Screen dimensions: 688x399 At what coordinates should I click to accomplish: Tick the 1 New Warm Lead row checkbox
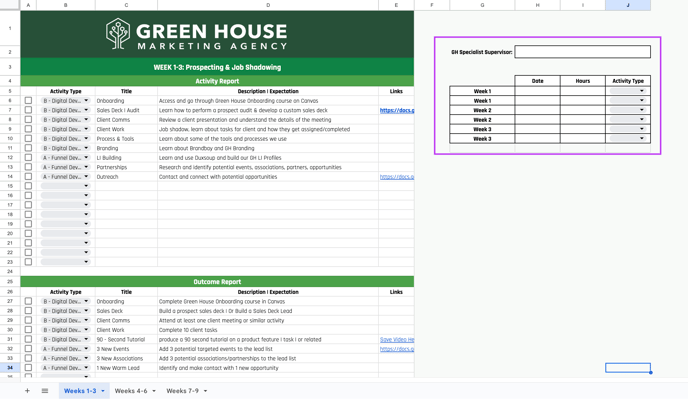click(x=29, y=368)
